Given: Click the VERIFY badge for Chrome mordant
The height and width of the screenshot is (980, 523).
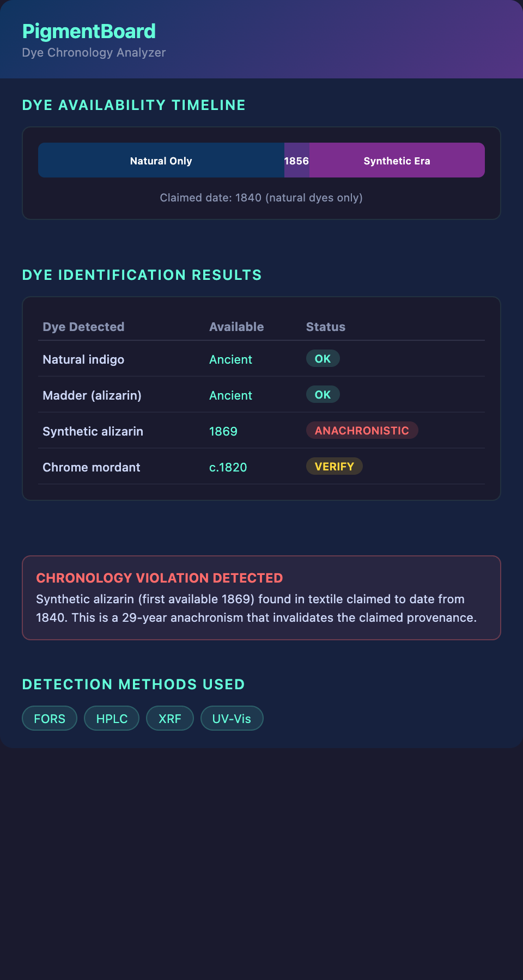Looking at the screenshot, I should click(x=334, y=467).
